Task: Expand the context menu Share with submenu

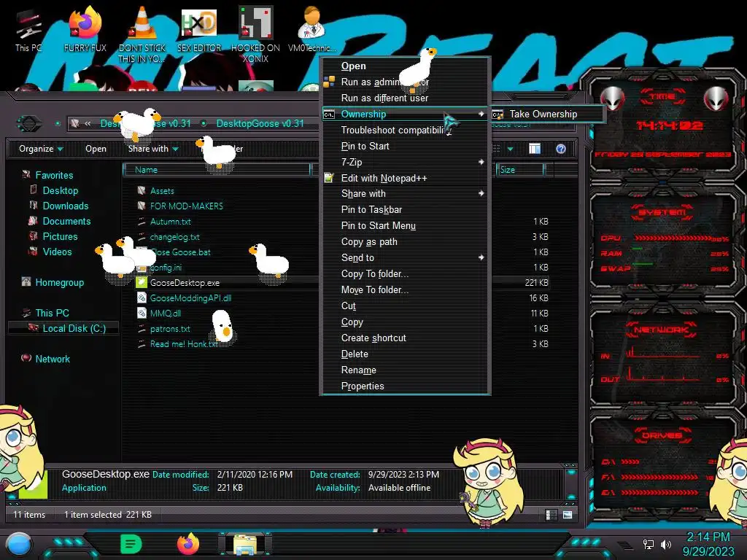Action: (481, 193)
